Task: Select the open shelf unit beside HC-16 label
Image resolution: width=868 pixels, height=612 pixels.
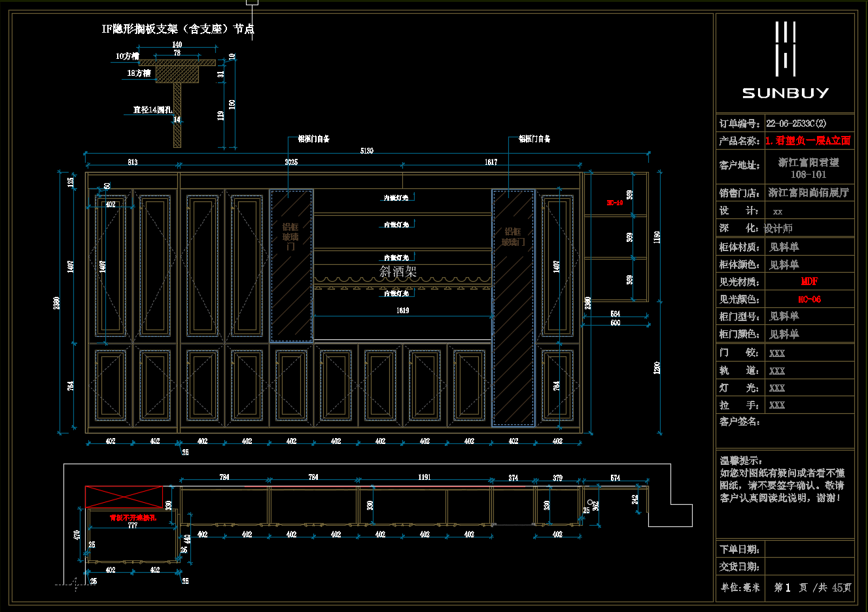Action: (x=615, y=237)
